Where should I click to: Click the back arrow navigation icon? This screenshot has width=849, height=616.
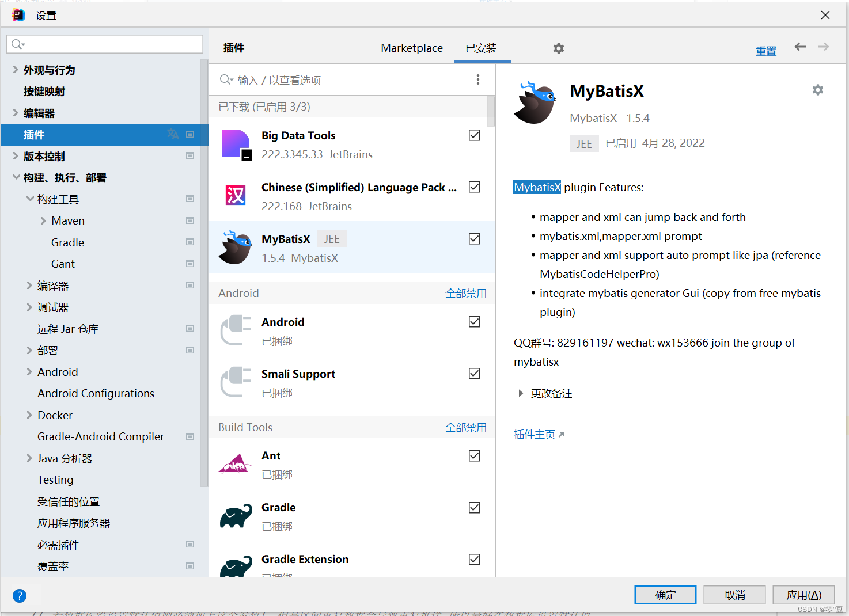[800, 47]
